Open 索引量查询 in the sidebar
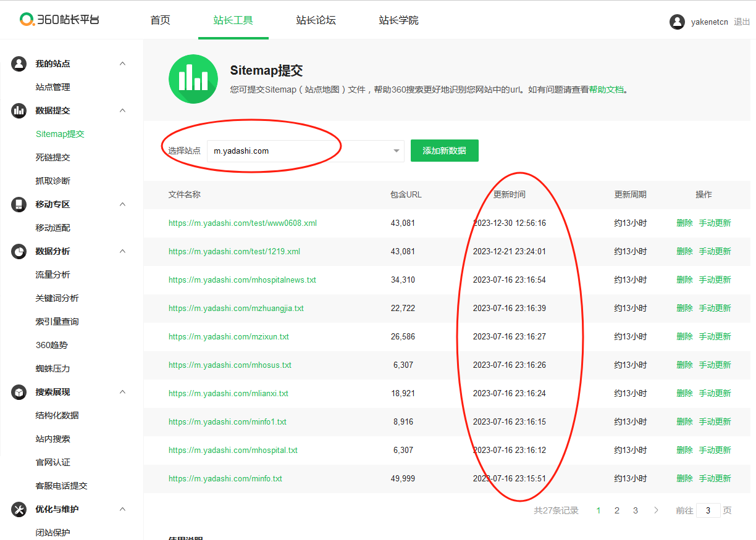The image size is (756, 540). click(57, 322)
